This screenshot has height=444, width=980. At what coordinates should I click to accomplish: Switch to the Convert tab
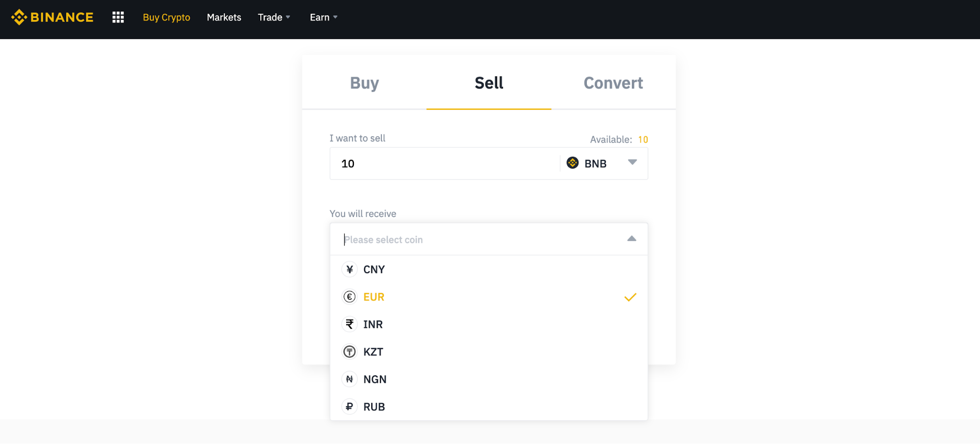pos(613,83)
